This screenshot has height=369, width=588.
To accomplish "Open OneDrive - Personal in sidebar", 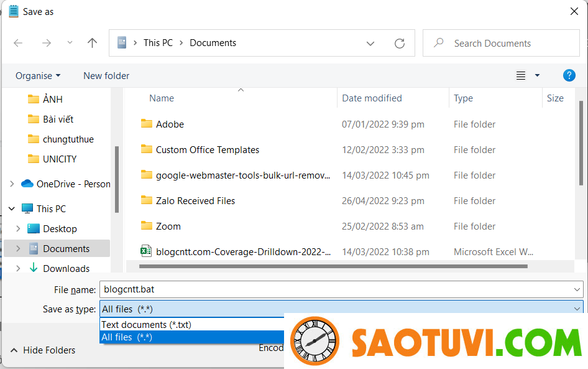I will tap(66, 184).
